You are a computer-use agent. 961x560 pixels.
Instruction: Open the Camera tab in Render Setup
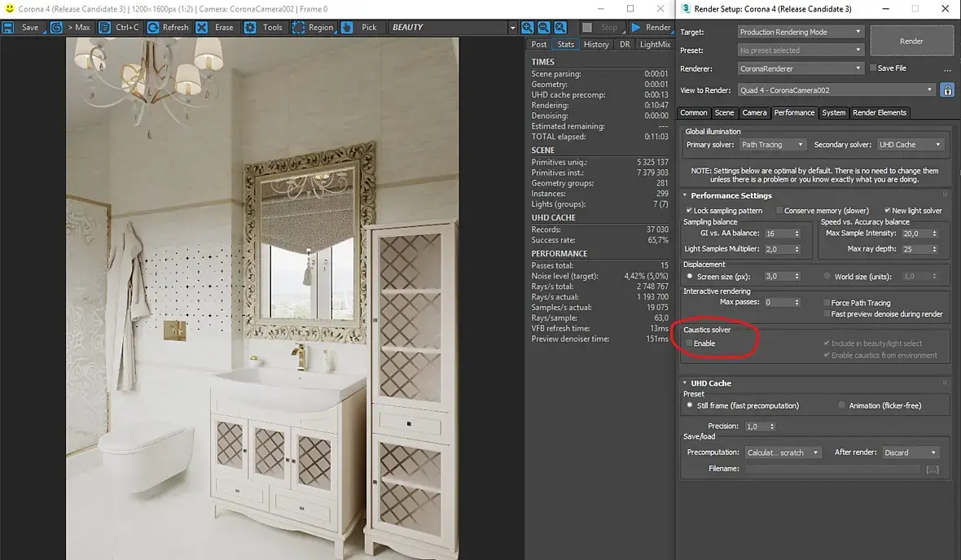pyautogui.click(x=754, y=113)
